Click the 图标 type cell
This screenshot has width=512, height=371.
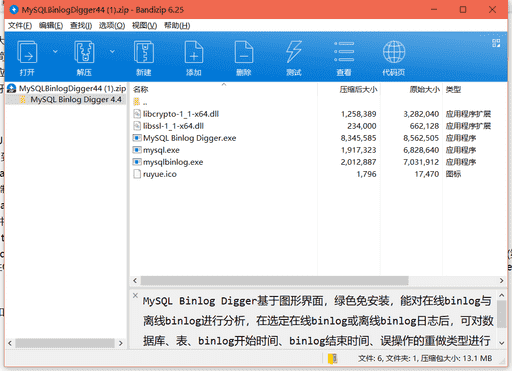point(453,174)
